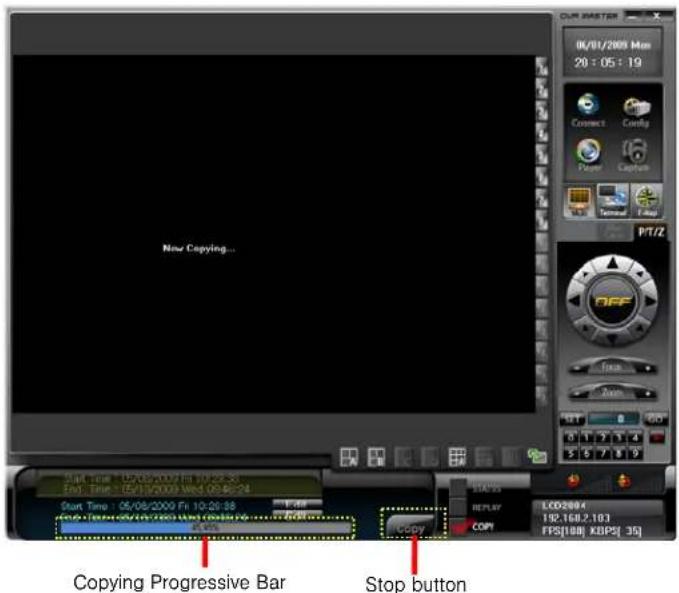Click the Zoom rocker control
Viewport: 679px width, 593px height.
click(x=612, y=392)
